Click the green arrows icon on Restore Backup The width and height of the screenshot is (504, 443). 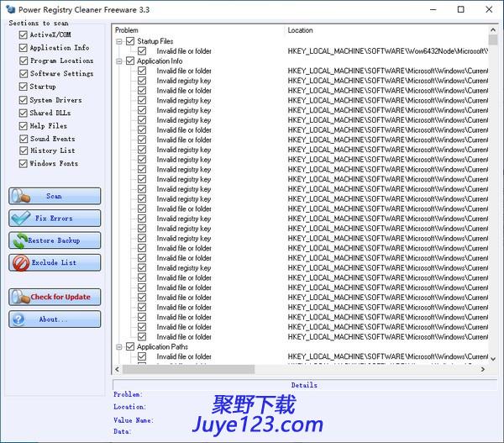[19, 240]
